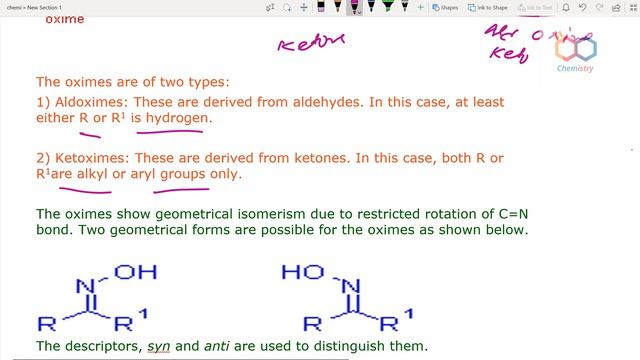The width and height of the screenshot is (640, 360).
Task: Click the text 'restricted rotation of C=N'
Action: [x=442, y=214]
